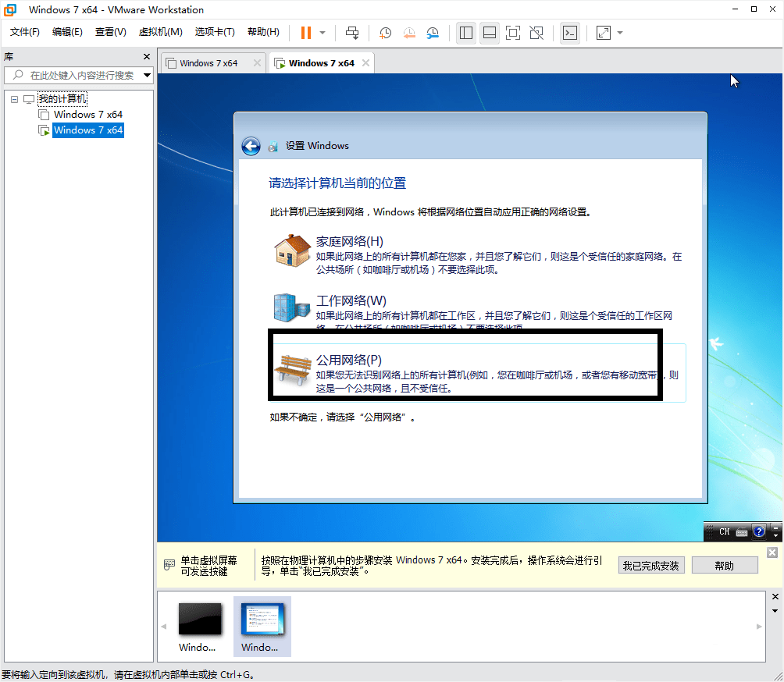Viewport: 784px width, 682px height.
Task: Switch to the inactive Windows 7 x64 tab
Action: [x=208, y=63]
